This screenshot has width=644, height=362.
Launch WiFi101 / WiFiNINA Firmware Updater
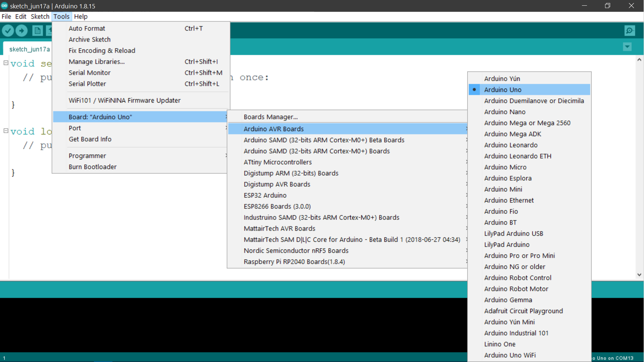click(141, 100)
